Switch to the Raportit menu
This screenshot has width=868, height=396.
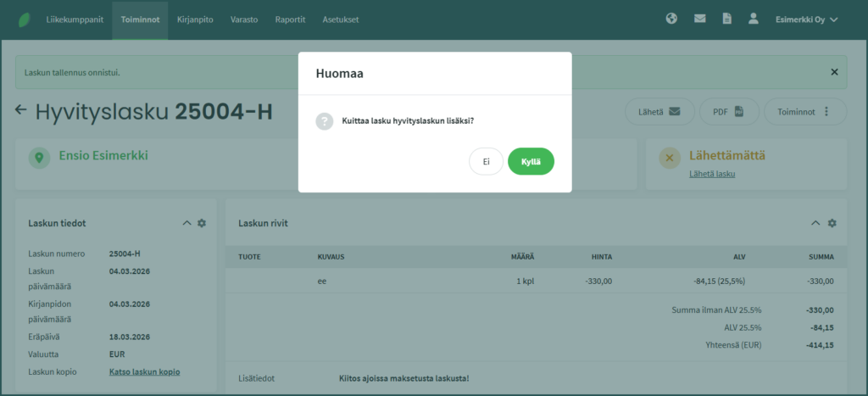point(290,19)
